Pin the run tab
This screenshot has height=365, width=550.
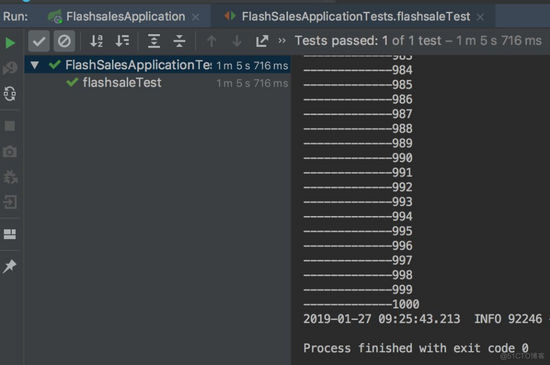click(x=10, y=266)
